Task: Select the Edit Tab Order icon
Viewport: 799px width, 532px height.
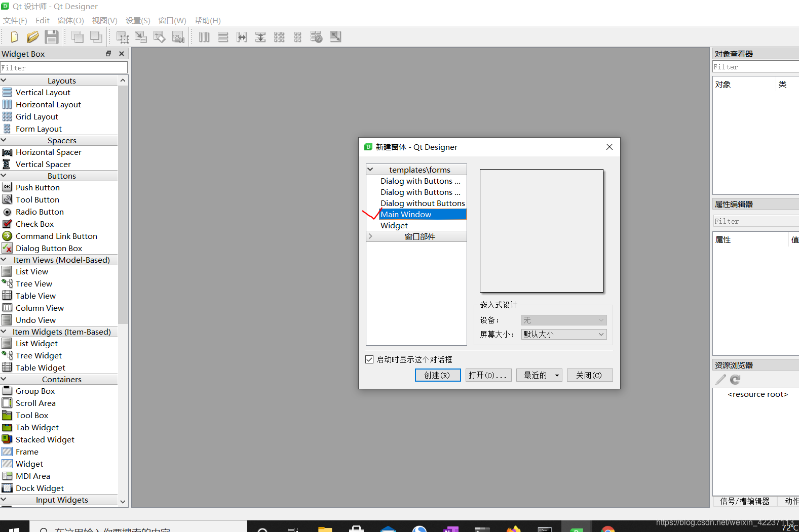Action: coord(178,37)
